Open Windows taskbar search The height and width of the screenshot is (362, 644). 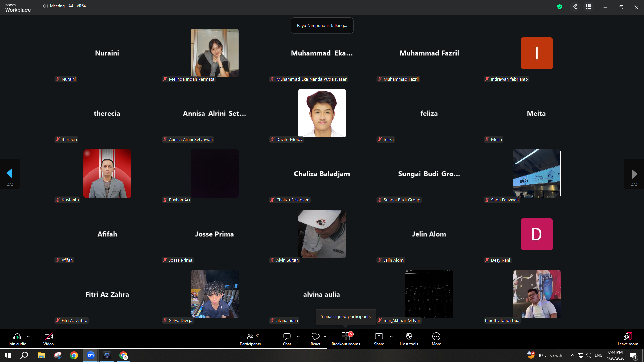click(x=24, y=355)
